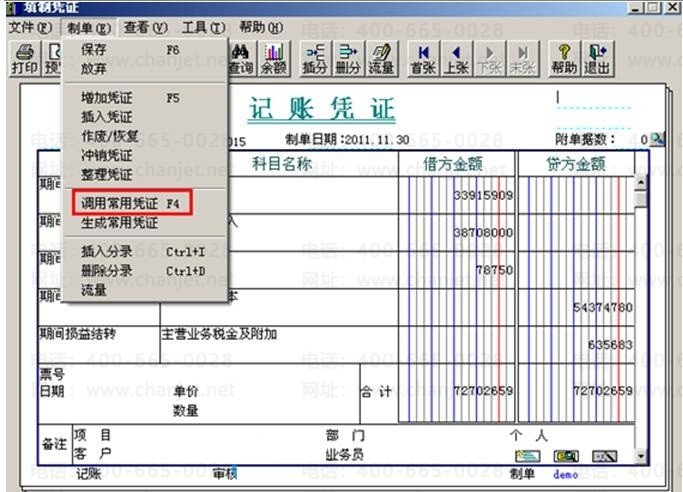This screenshot has height=492, width=683.
Task: Click the 删分 delete entry icon
Action: point(348,59)
